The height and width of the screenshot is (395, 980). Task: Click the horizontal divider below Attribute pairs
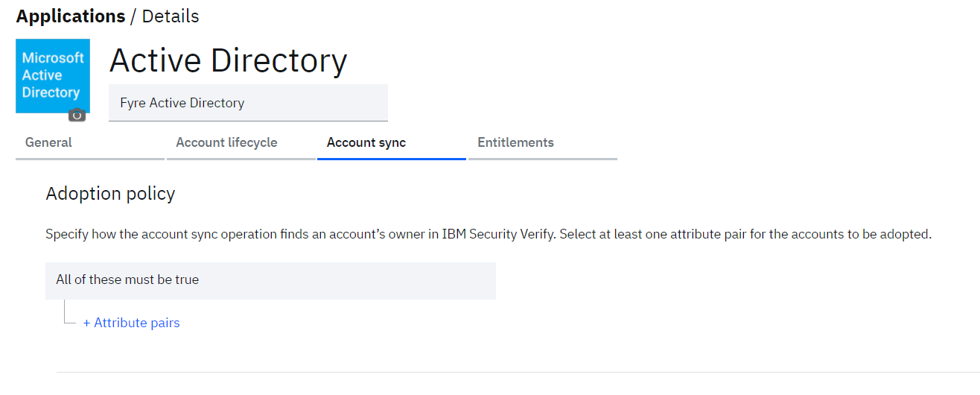518,372
